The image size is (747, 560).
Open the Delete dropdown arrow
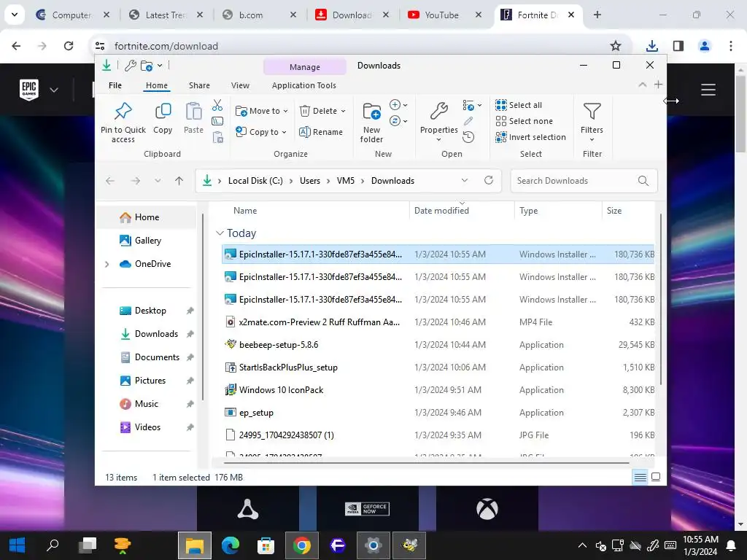343,111
